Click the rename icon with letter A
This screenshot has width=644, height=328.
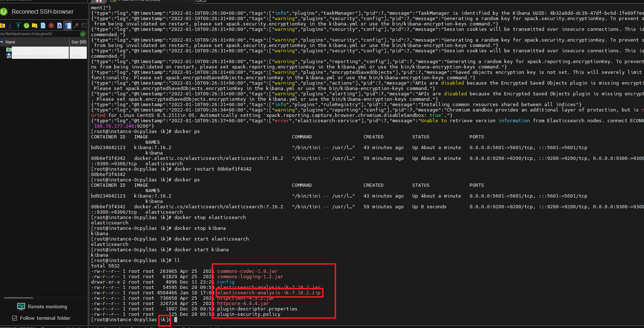tap(60, 25)
